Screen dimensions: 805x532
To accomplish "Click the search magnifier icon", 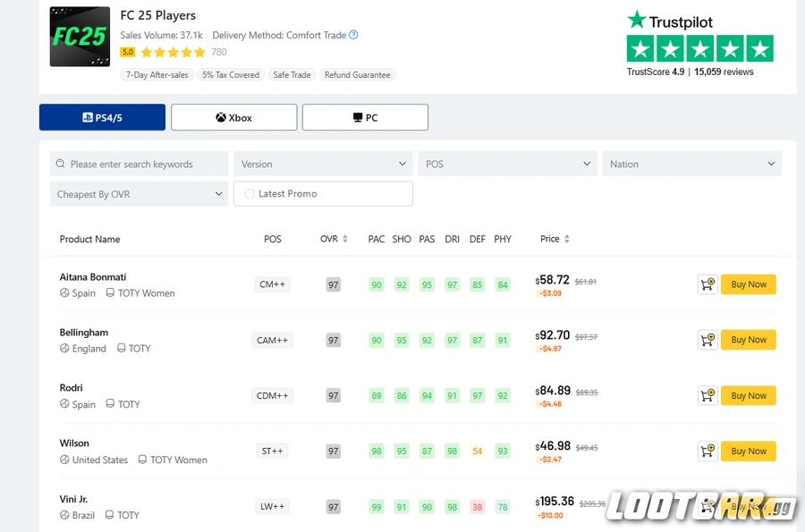I will coord(61,164).
